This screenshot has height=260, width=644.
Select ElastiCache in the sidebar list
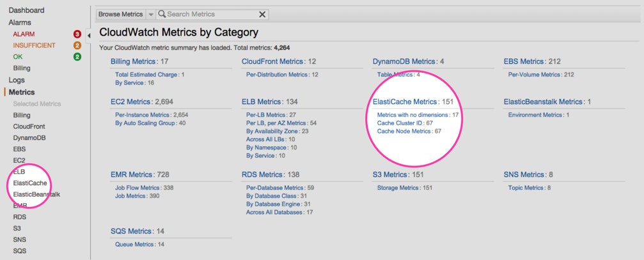tap(29, 183)
